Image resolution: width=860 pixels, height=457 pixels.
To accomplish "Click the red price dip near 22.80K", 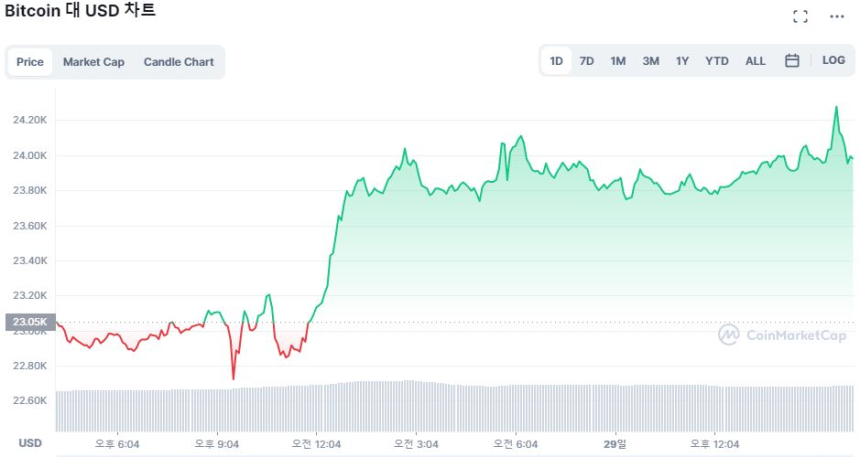I will click(x=233, y=377).
